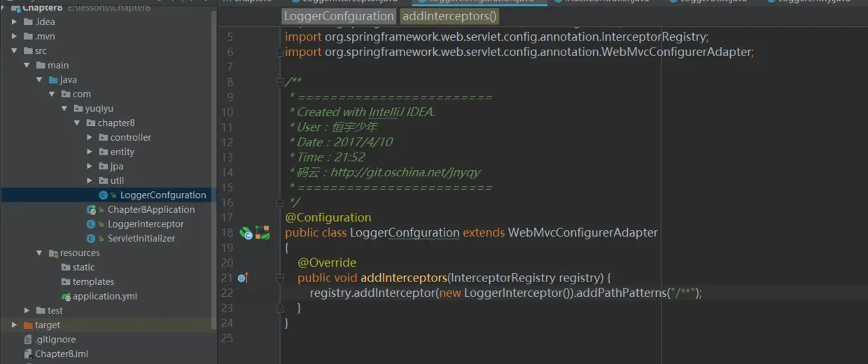Click the .idea folder icon

28,22
